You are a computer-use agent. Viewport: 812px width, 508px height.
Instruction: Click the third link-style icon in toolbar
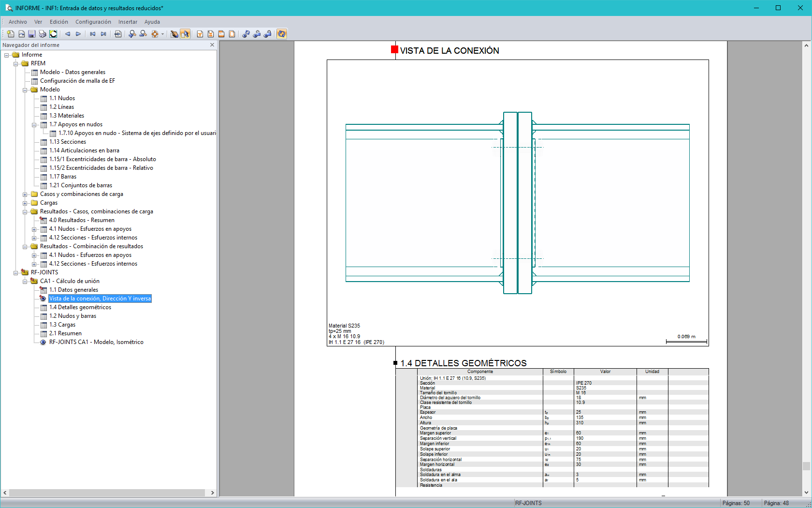[x=268, y=34]
